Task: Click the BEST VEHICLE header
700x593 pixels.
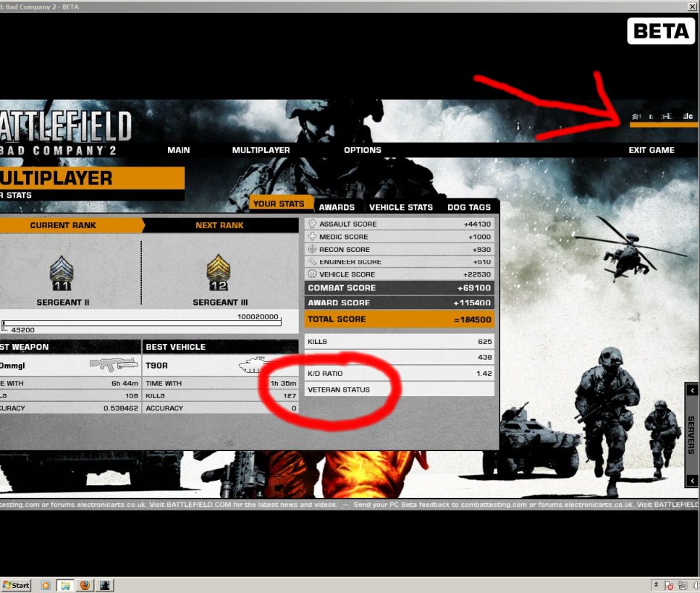Action: click(221, 347)
